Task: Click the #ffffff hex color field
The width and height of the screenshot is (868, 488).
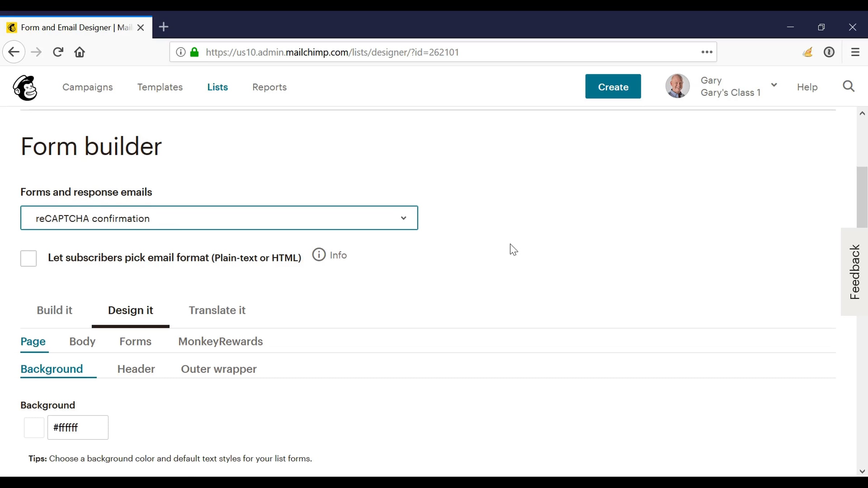Action: coord(78,427)
